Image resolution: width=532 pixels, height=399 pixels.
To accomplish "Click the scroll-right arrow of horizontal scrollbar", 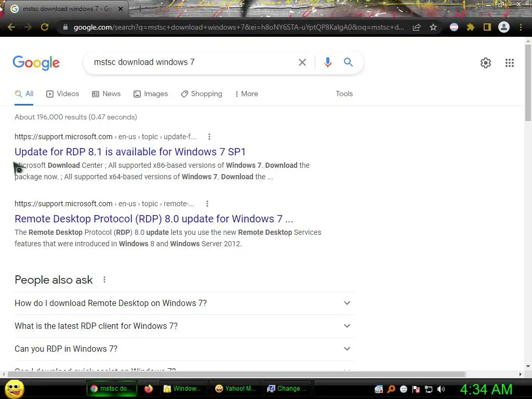I will (521, 374).
